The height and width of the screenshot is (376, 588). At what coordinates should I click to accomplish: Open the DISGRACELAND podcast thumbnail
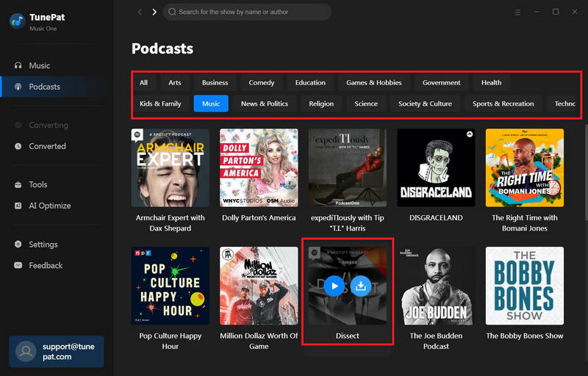[436, 168]
